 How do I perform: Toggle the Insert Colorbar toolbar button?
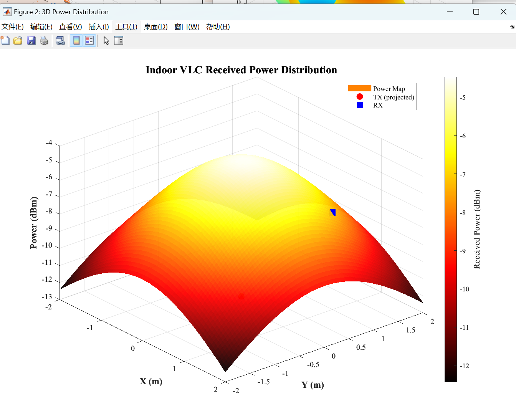tap(76, 40)
